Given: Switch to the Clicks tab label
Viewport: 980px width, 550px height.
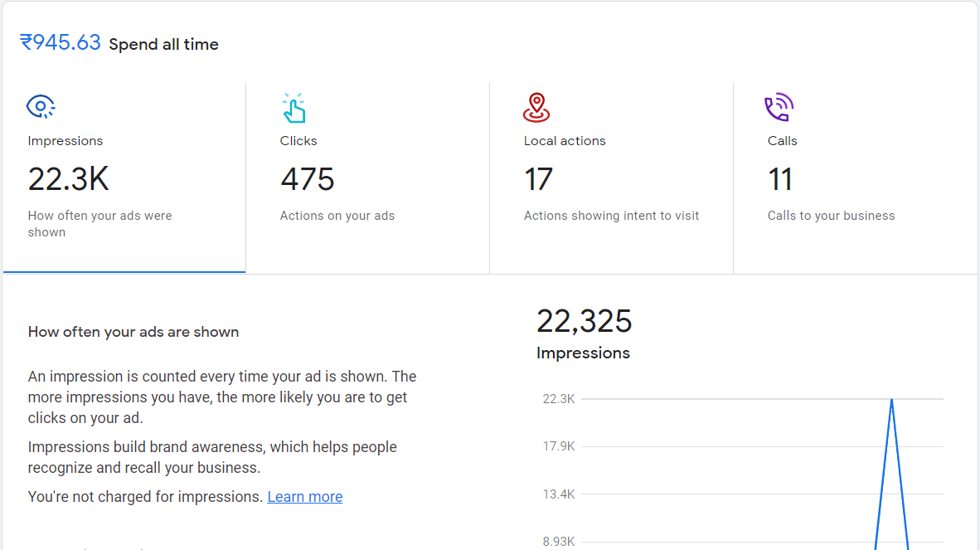Looking at the screenshot, I should [298, 141].
